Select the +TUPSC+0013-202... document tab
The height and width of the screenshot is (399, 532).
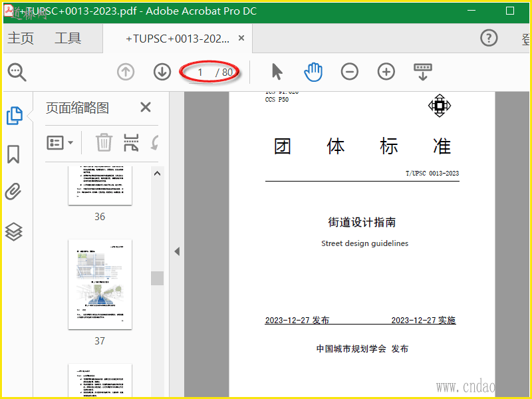tap(178, 39)
